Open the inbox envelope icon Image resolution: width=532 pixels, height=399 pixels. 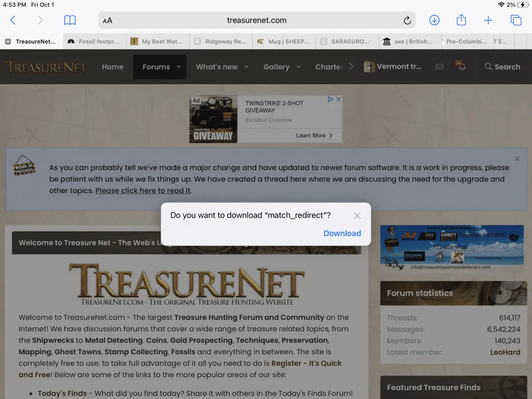click(439, 67)
